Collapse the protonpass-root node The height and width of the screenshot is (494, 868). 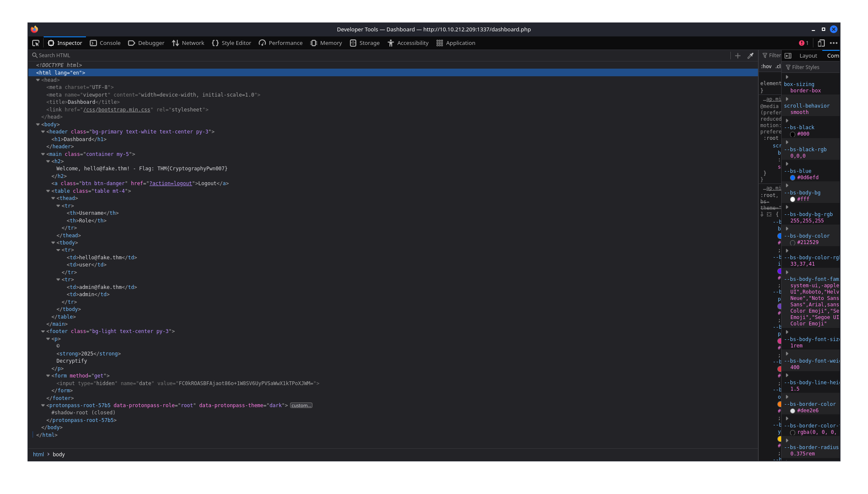(43, 405)
